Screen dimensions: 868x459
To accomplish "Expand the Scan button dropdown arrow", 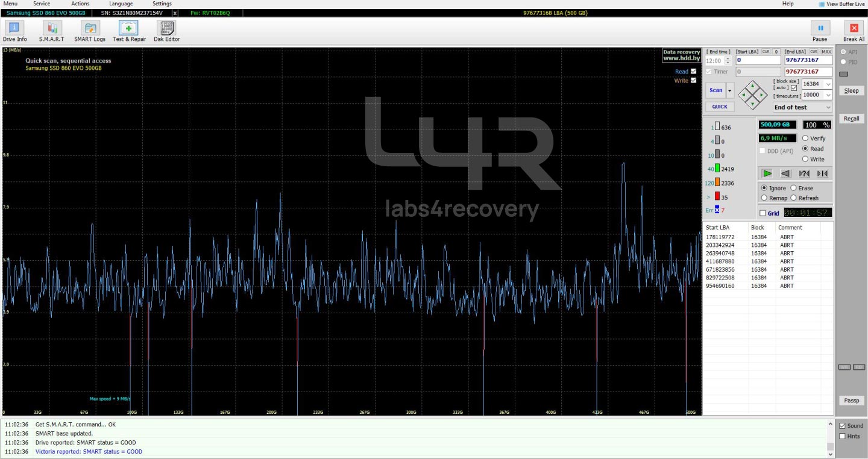I will coord(730,90).
